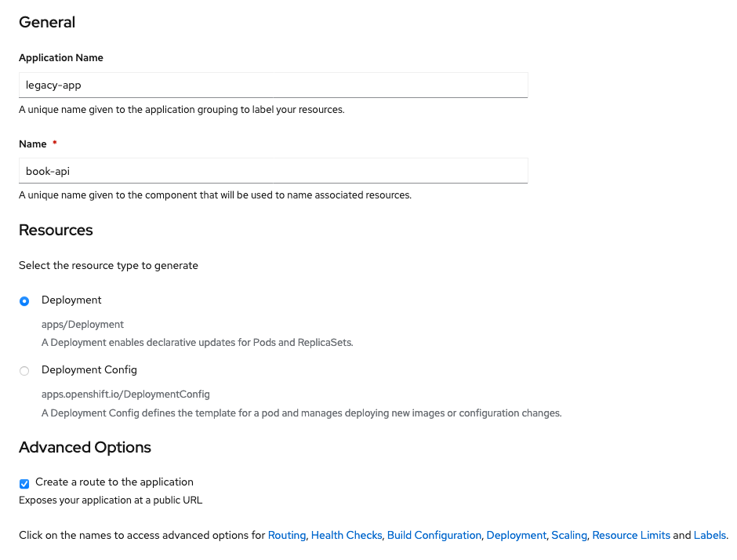Select Deployment Config resource type
This screenshot has height=560, width=737.
point(24,370)
